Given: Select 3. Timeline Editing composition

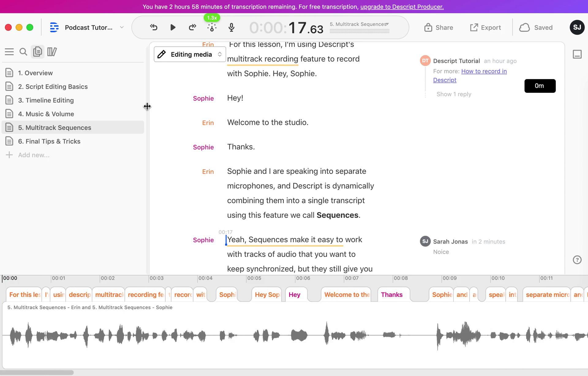Looking at the screenshot, I should pyautogui.click(x=73, y=100).
